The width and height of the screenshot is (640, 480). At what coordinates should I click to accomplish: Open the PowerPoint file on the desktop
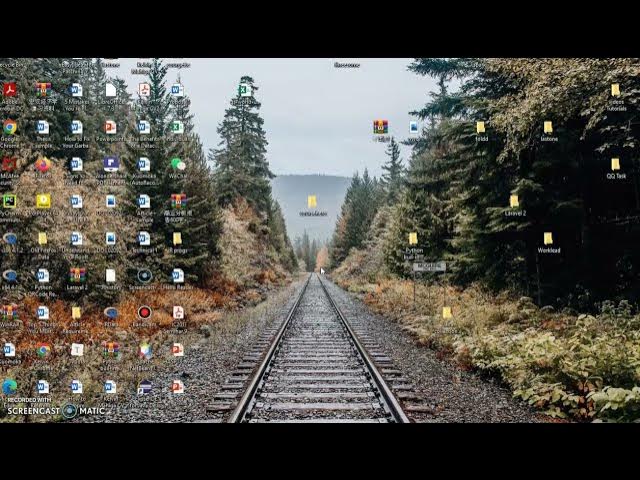coord(110,127)
